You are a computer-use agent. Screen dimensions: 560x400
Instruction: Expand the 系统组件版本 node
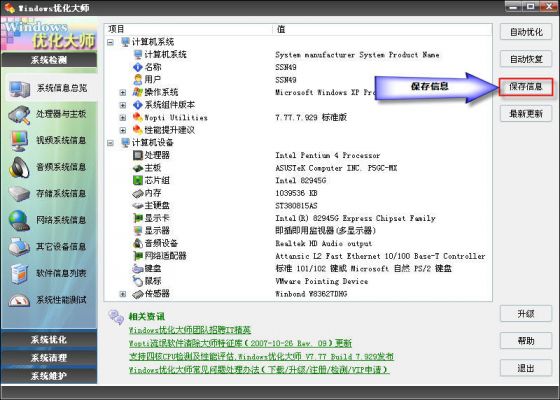(123, 105)
